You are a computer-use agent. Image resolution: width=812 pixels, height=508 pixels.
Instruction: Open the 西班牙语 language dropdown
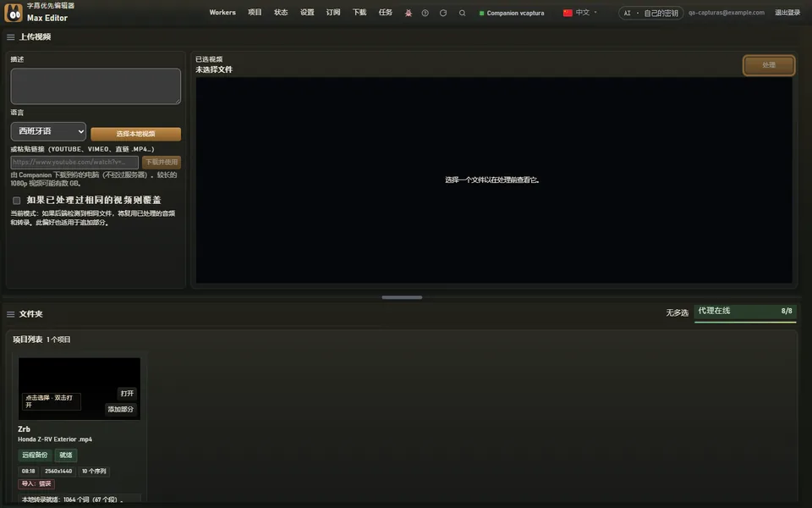48,131
